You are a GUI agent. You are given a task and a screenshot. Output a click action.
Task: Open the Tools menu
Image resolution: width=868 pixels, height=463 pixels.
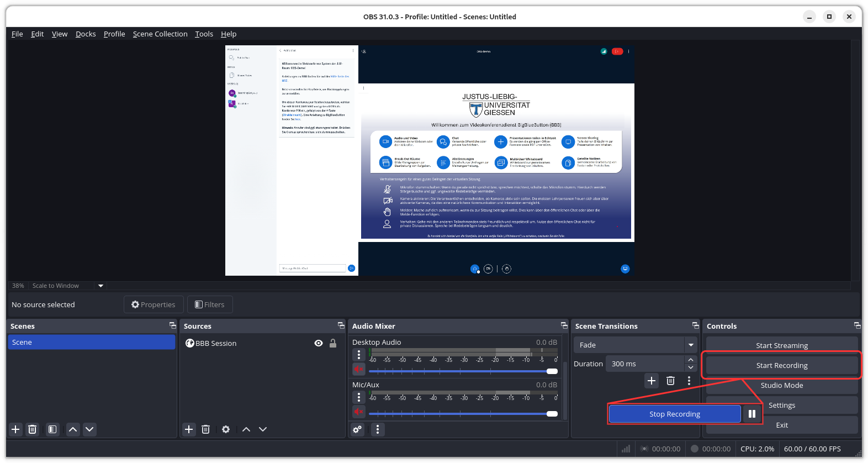(x=204, y=34)
